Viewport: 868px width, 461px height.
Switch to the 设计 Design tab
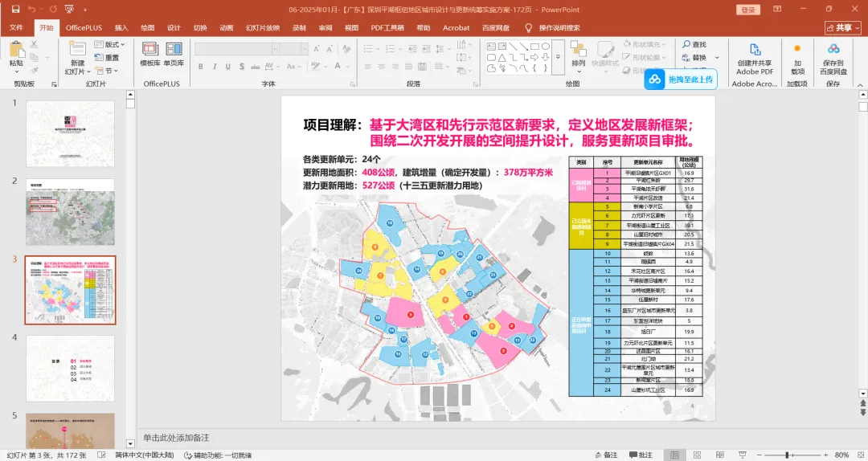[x=174, y=27]
